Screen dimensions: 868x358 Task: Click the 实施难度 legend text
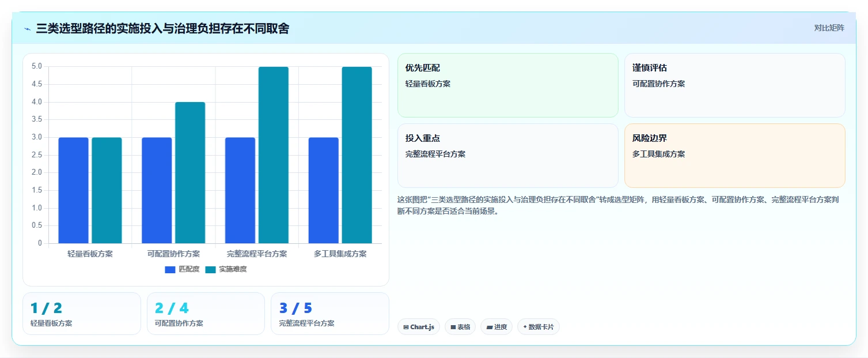coord(233,269)
